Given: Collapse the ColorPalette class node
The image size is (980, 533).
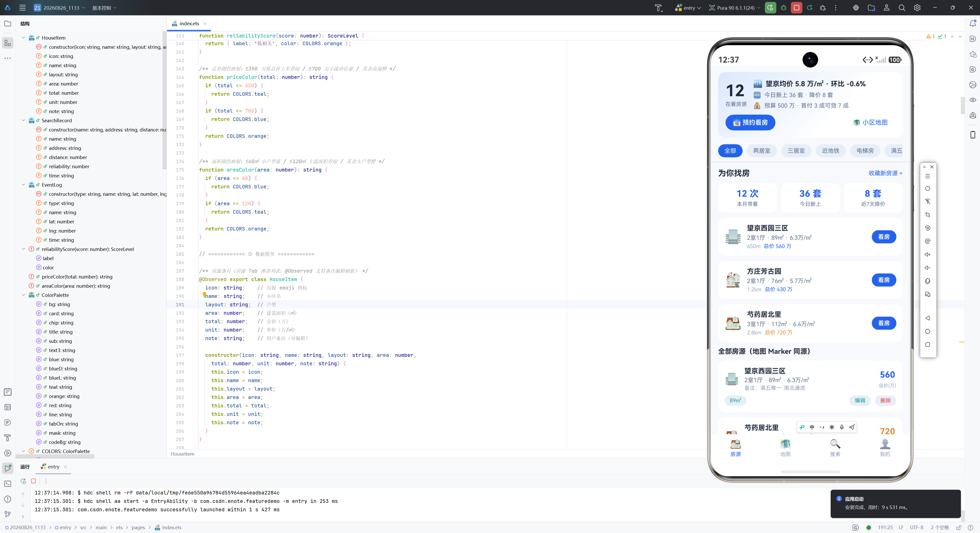Looking at the screenshot, I should [x=23, y=295].
